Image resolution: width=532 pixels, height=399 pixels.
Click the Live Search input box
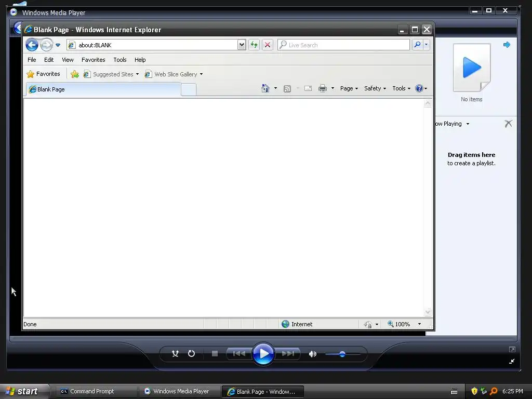343,45
